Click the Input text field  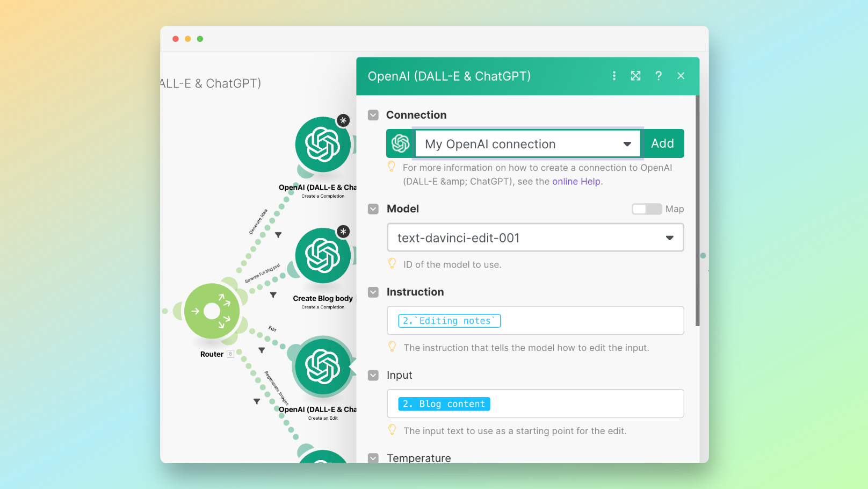(536, 404)
